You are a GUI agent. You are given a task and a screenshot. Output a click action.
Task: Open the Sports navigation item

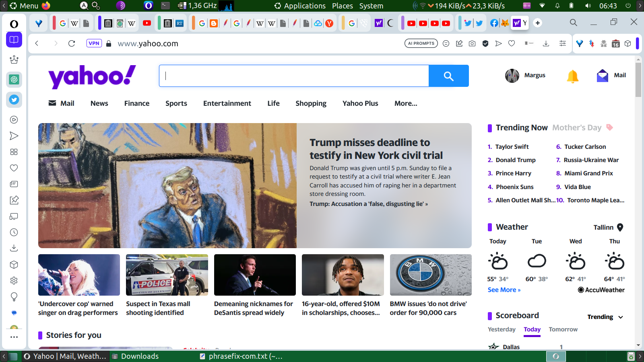click(x=176, y=103)
